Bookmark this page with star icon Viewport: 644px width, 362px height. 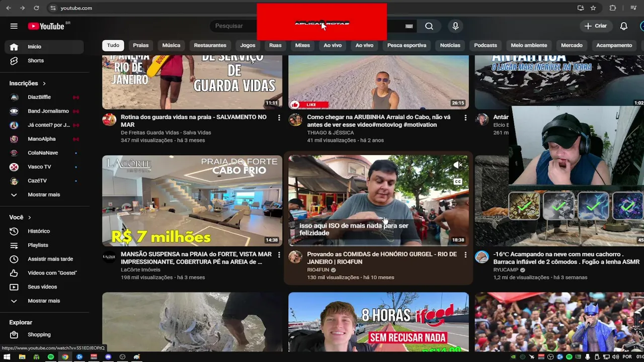(593, 8)
